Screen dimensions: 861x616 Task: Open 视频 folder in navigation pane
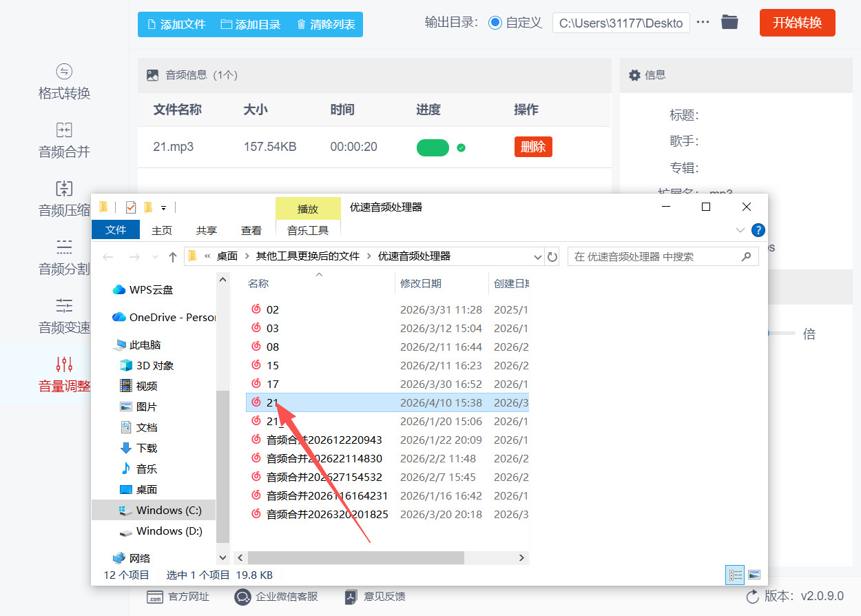138,387
